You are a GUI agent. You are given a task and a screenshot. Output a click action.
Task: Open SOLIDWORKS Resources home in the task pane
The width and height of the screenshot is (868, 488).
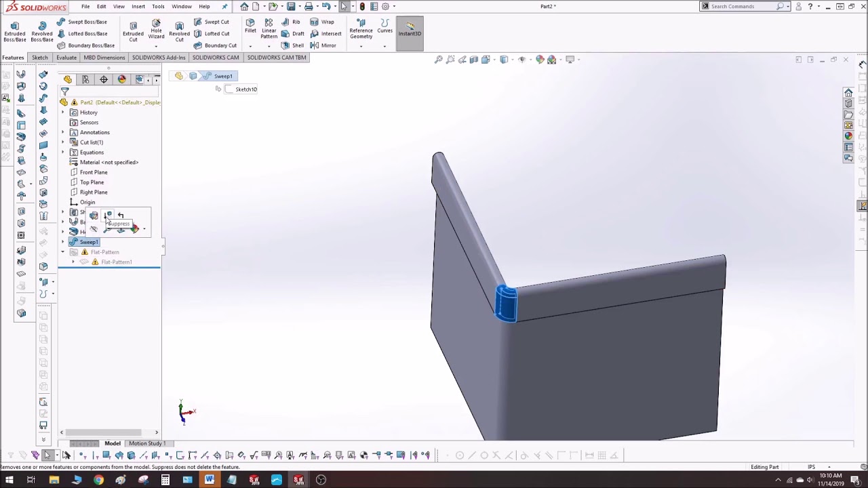[x=848, y=92]
